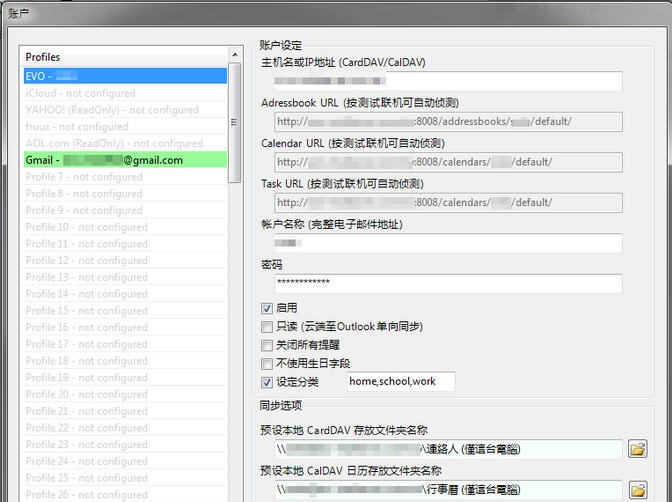The image size is (672, 502).
Task: Choose Profile 15 - not configured
Action: pos(125,310)
